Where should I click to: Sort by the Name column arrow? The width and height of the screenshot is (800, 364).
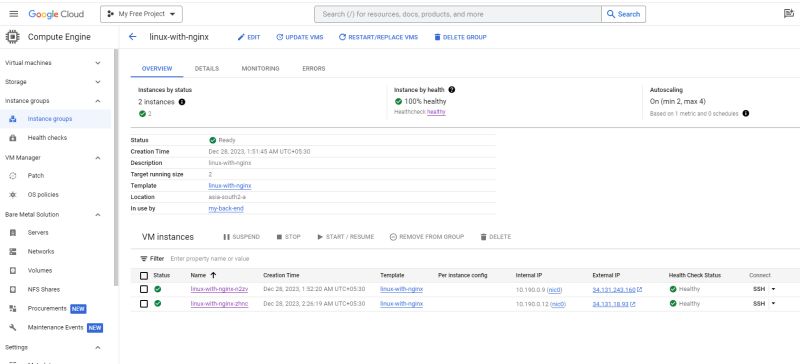213,275
